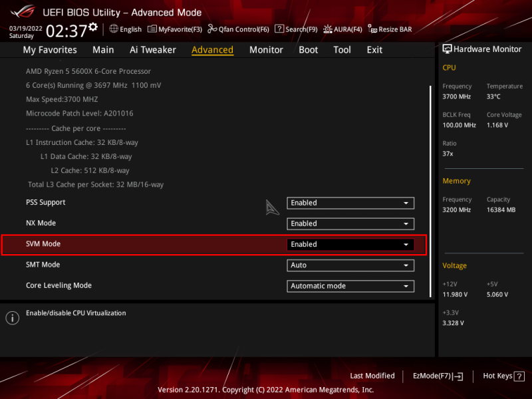The height and width of the screenshot is (399, 532).
Task: Disable SVM Mode virtualization
Action: tap(350, 244)
